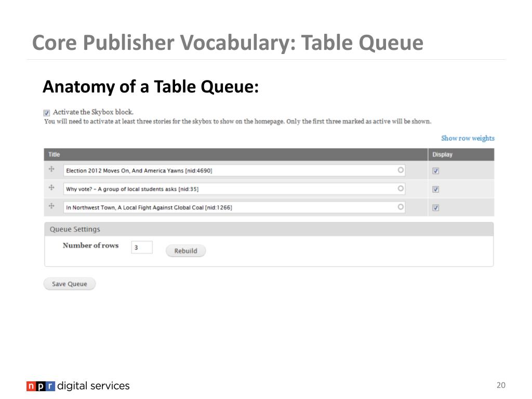Uncheck Display for Election 2012 story
The height and width of the screenshot is (399, 532).
point(436,171)
